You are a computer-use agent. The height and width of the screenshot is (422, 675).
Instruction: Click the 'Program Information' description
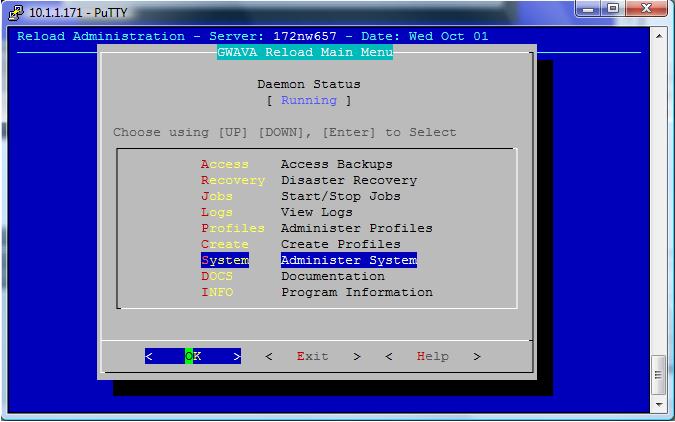(x=357, y=292)
